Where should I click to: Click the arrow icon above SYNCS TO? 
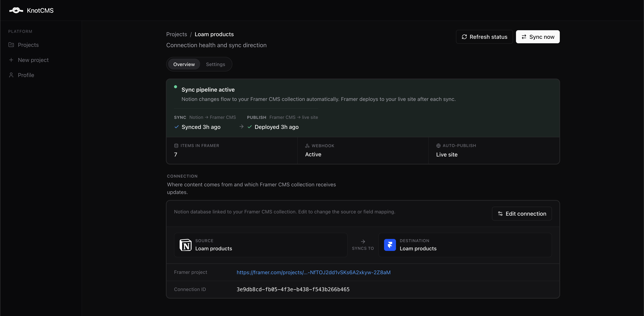point(363,241)
